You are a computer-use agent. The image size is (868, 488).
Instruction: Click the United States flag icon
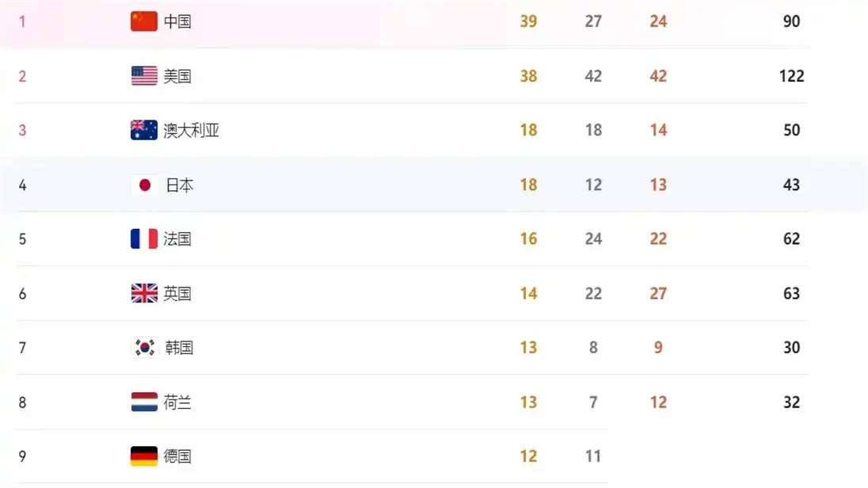[144, 76]
